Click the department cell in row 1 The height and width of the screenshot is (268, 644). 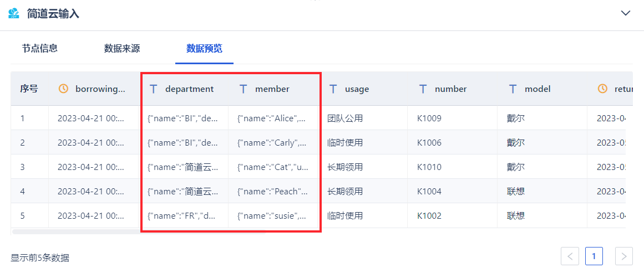183,118
